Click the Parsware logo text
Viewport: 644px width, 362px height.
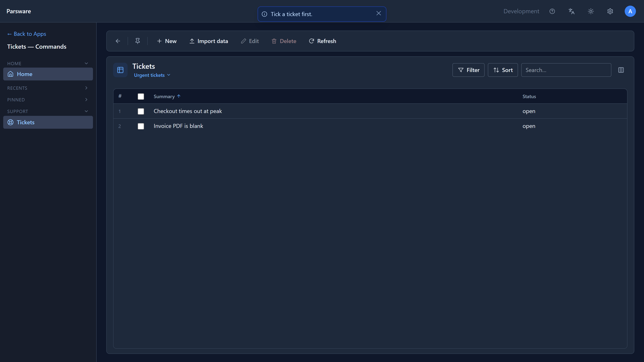19,11
